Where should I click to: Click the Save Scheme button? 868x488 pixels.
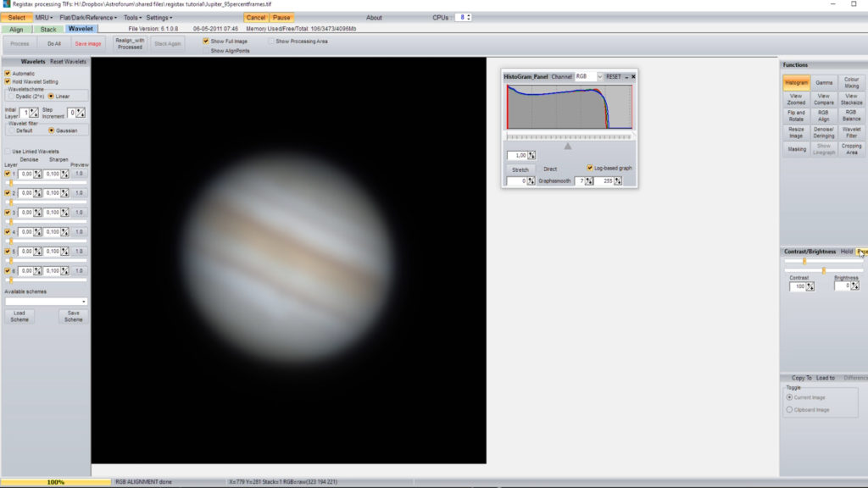point(73,317)
